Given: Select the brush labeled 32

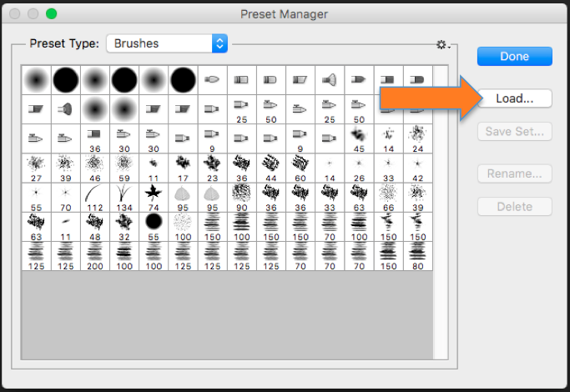Looking at the screenshot, I should pyautogui.click(x=124, y=227).
